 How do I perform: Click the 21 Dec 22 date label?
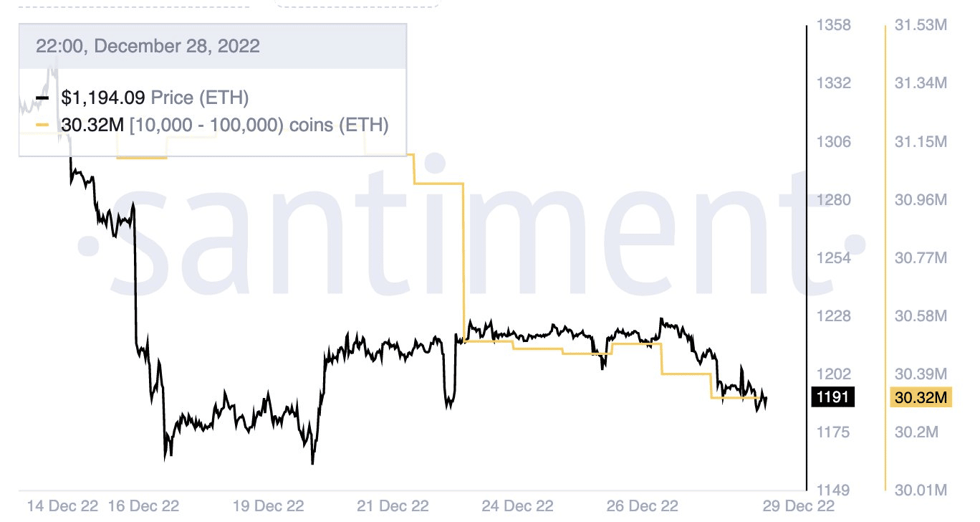coord(393,506)
